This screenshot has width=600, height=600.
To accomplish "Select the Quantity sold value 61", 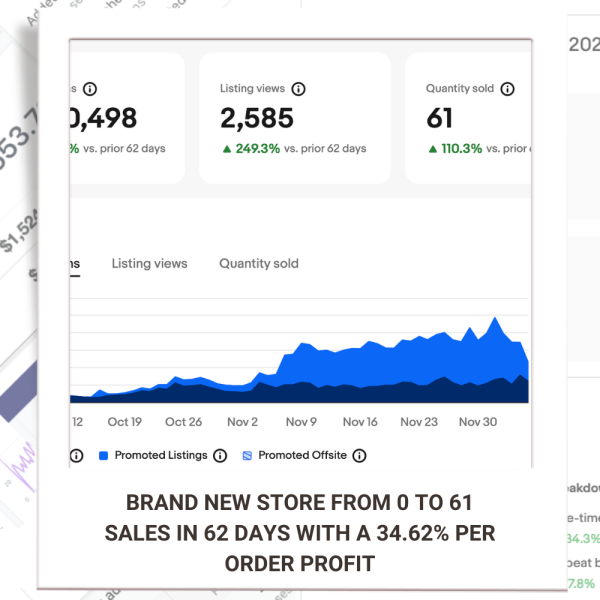I will pyautogui.click(x=439, y=118).
